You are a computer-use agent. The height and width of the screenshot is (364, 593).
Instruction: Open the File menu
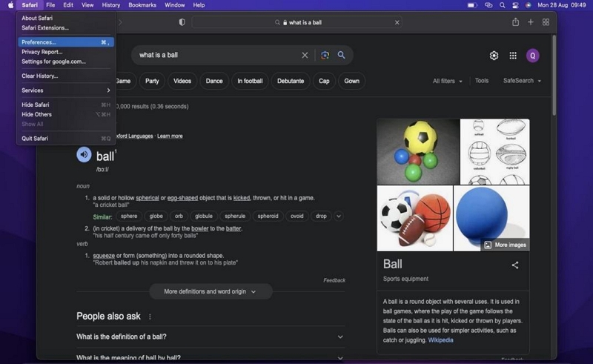pos(50,5)
